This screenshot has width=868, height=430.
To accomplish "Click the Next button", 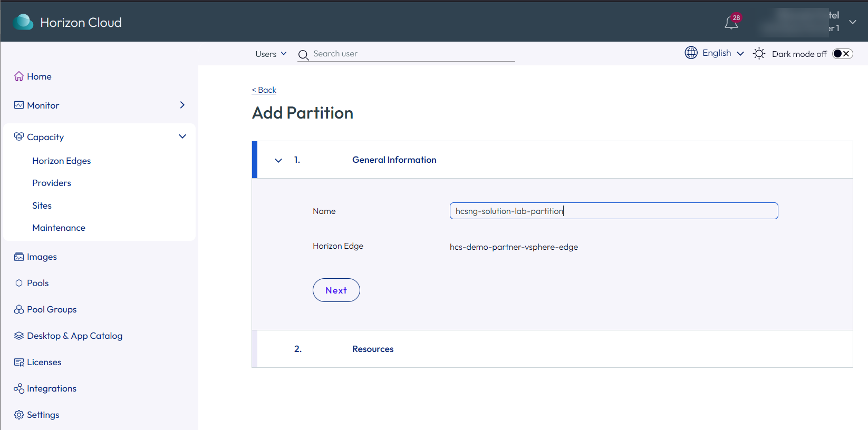I will [336, 290].
